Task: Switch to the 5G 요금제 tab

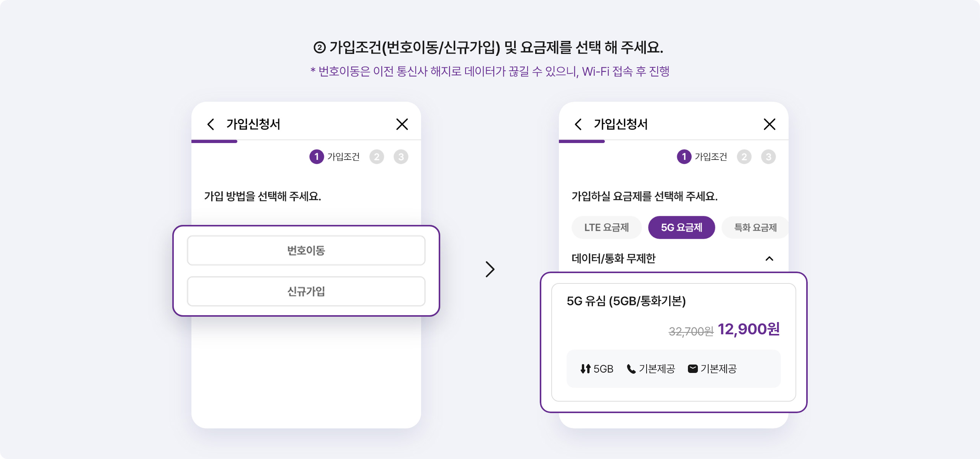Action: point(681,228)
